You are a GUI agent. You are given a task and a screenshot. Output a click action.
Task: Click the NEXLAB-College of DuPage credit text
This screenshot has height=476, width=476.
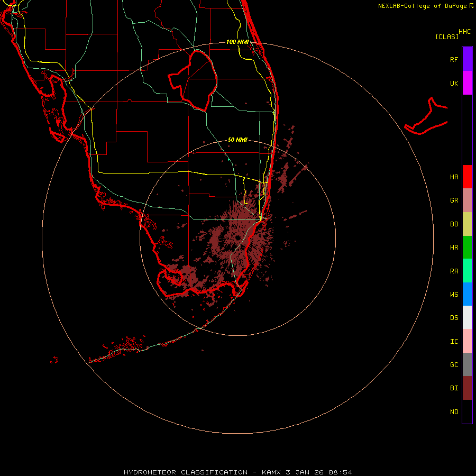click(x=422, y=6)
